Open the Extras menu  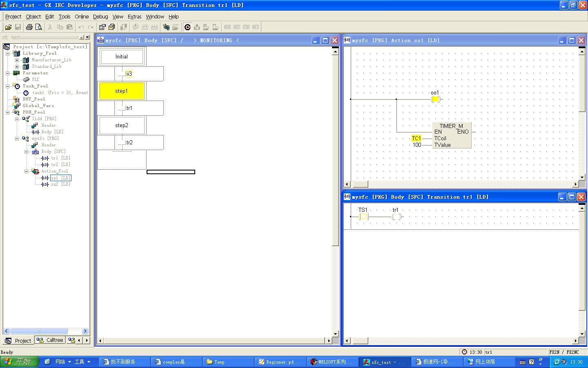[x=134, y=16]
